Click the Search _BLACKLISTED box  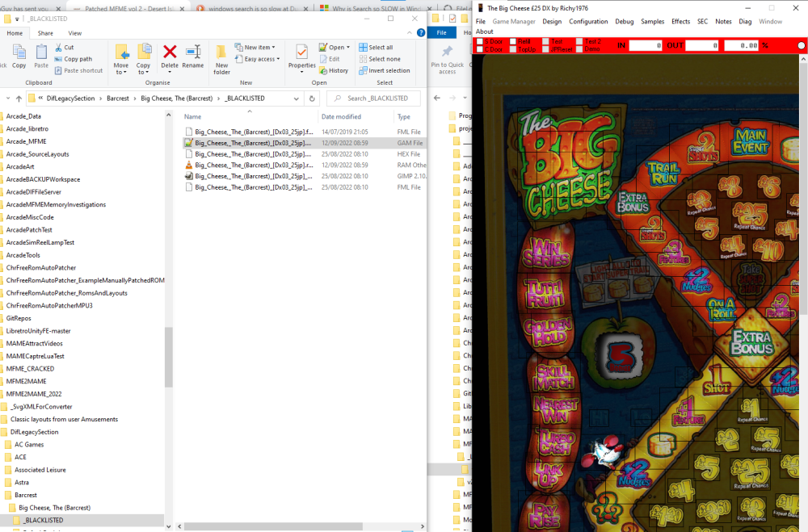pos(373,98)
